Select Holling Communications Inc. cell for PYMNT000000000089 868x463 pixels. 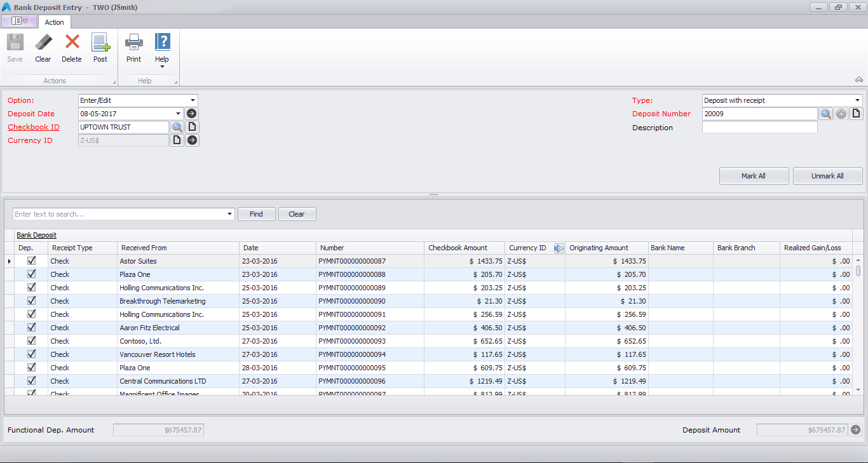[x=179, y=288]
